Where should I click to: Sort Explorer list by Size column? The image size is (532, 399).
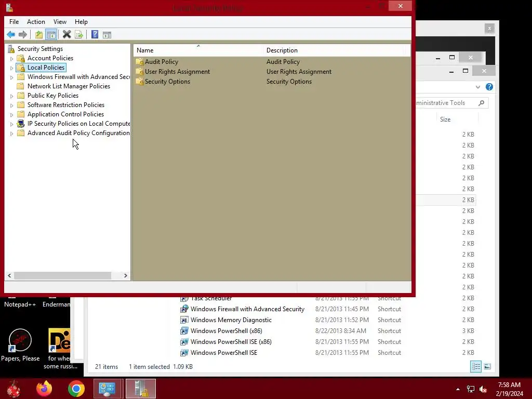pyautogui.click(x=445, y=119)
